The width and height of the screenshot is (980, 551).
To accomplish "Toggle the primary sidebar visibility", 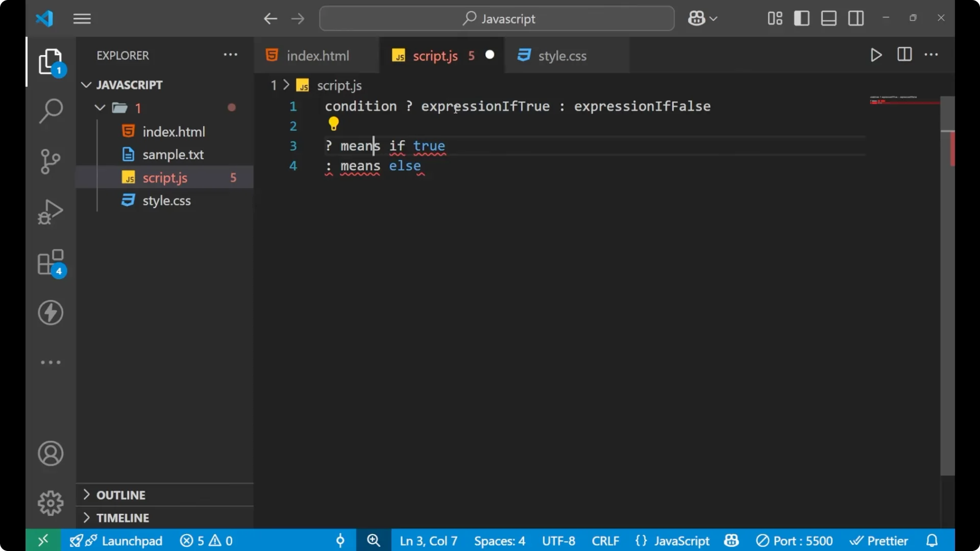I will (x=802, y=18).
